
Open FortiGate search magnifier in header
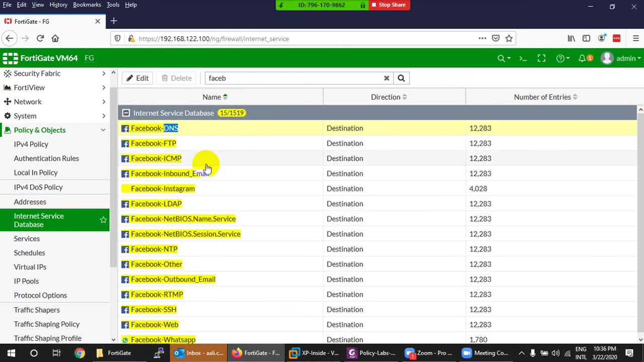pos(504,58)
